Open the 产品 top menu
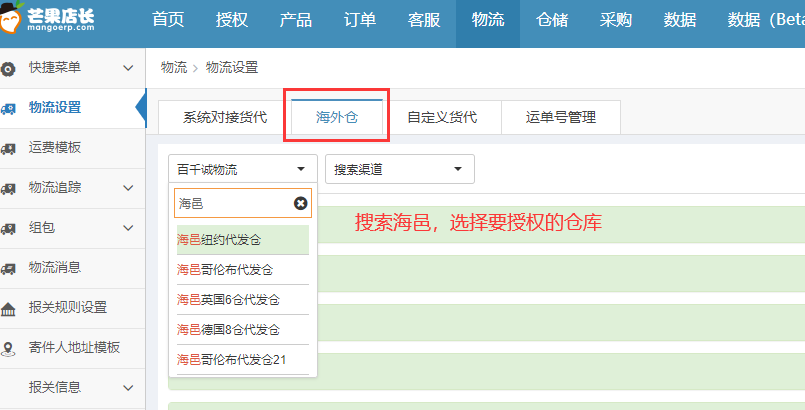Viewport: 805px width, 410px height. 296,21
